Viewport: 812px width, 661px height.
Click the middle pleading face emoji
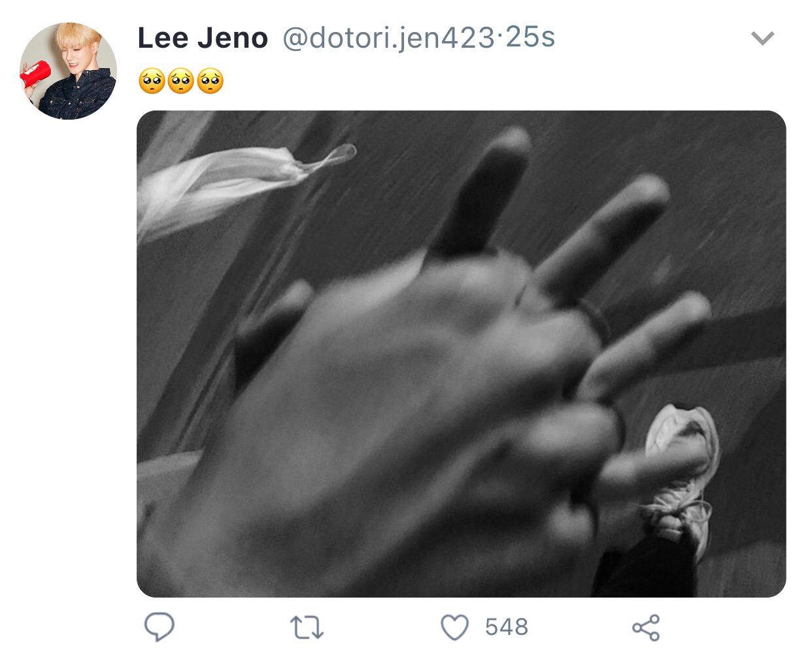click(x=181, y=82)
